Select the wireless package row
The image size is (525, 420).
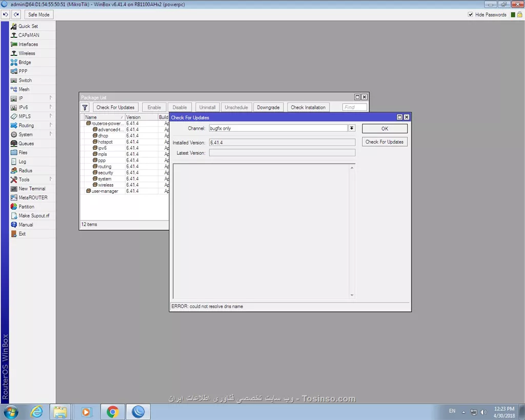[x=125, y=185]
